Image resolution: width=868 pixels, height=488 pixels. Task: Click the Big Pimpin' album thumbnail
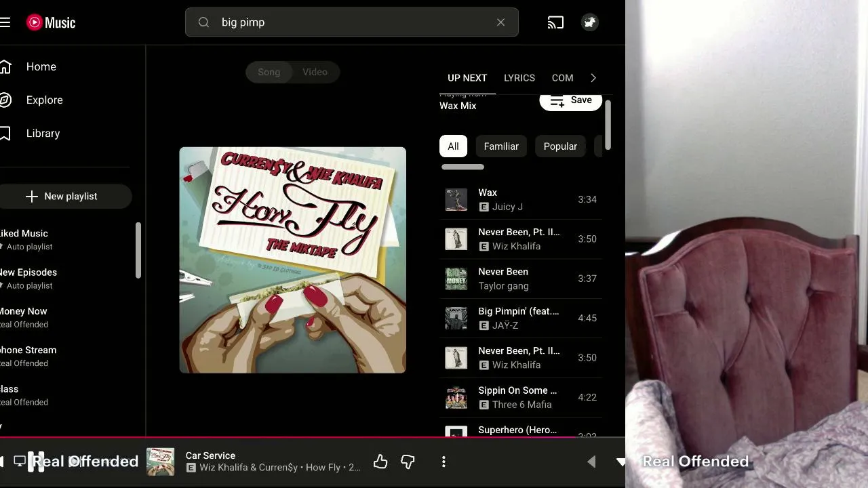click(456, 318)
